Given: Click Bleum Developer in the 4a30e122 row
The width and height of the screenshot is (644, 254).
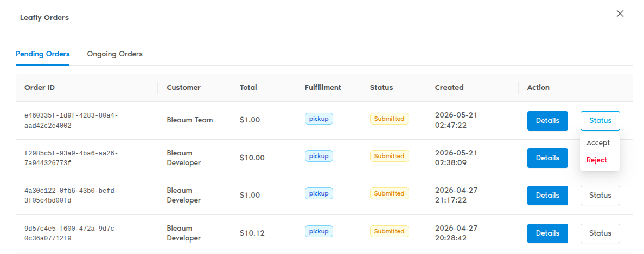Looking at the screenshot, I should (183, 196).
